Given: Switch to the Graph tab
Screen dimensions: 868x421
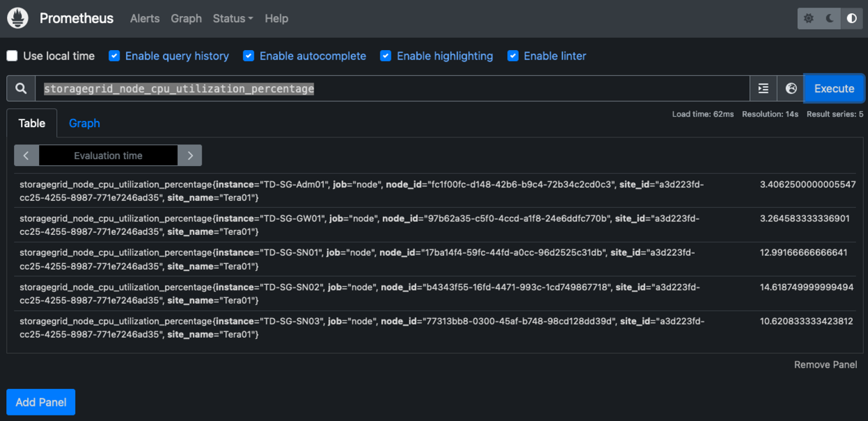Looking at the screenshot, I should [x=84, y=124].
